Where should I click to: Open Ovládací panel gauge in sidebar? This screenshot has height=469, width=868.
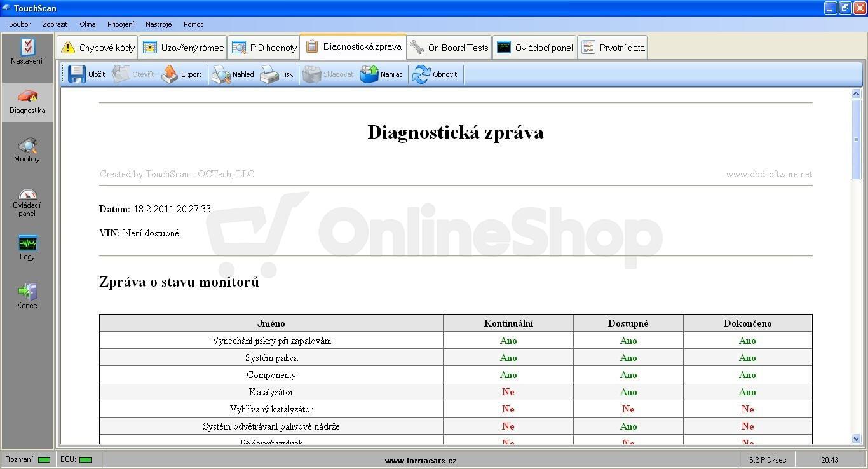tap(27, 202)
